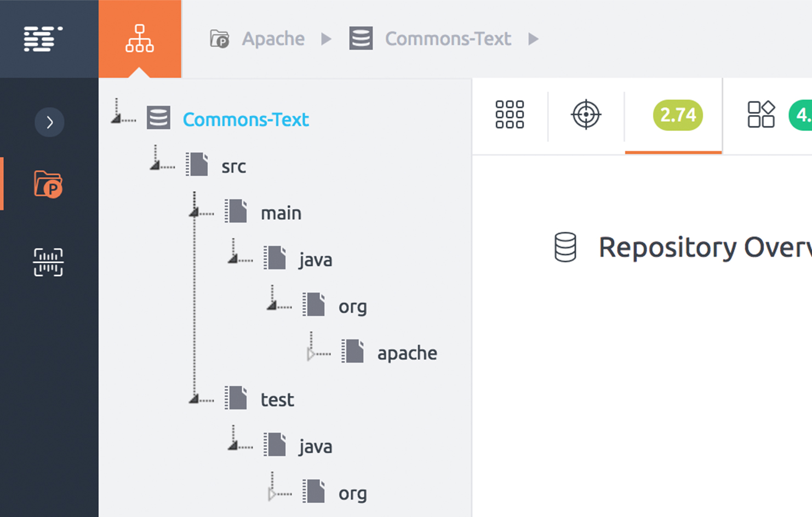Open the grid view tab icon
The image size is (812, 517).
pyautogui.click(x=510, y=115)
